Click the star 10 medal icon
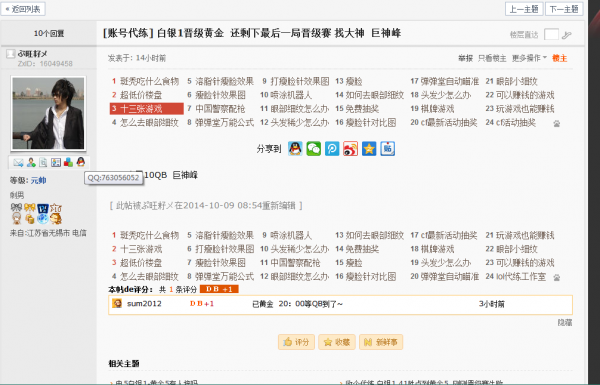600x385 pixels. click(56, 208)
